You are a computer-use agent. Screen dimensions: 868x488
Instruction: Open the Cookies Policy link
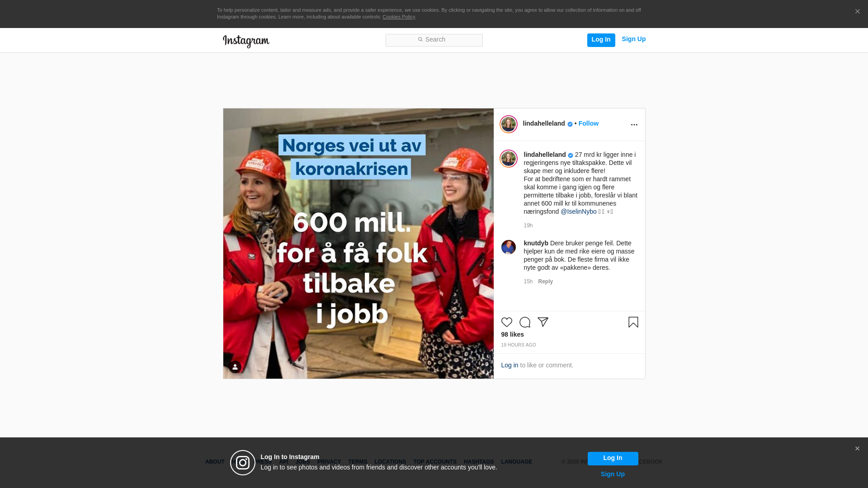[399, 17]
